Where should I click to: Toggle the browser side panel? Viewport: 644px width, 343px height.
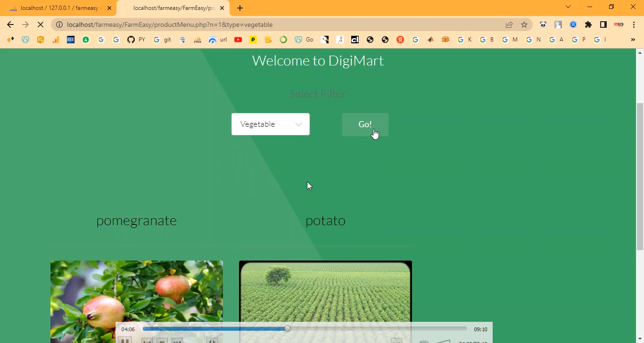point(603,24)
